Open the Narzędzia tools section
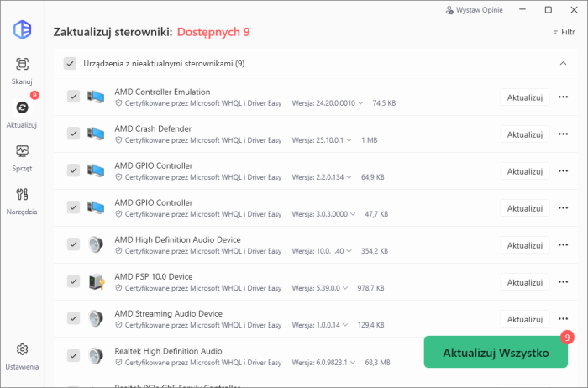588x388 pixels. pos(22,202)
